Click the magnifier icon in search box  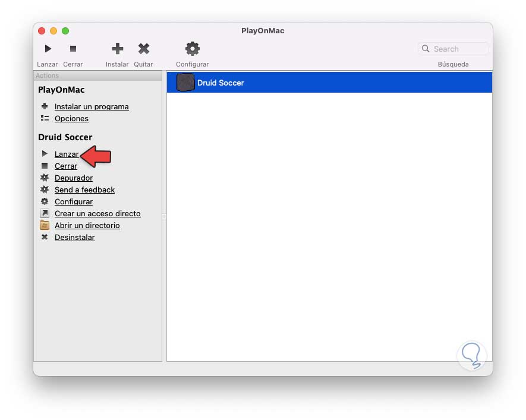[426, 49]
